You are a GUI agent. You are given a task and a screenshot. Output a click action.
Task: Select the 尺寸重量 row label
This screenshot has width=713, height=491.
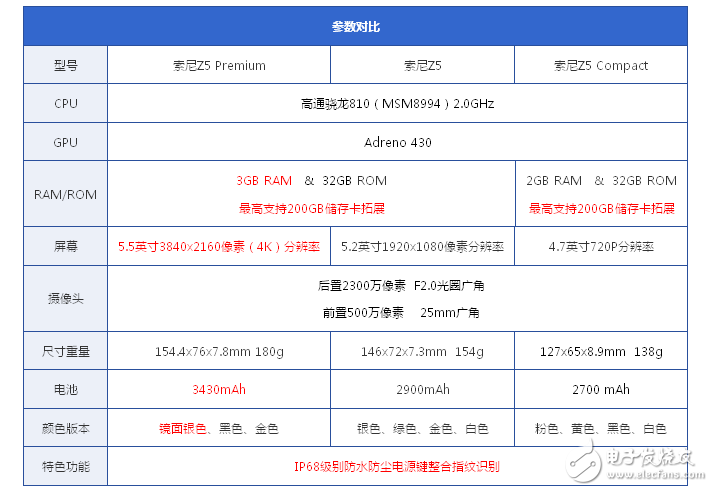(65, 351)
